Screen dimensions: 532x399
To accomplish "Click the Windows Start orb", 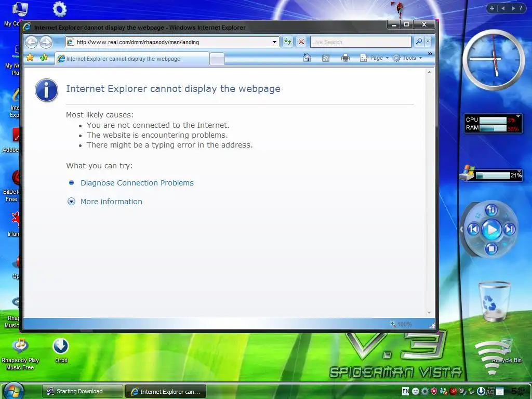I will (14, 391).
